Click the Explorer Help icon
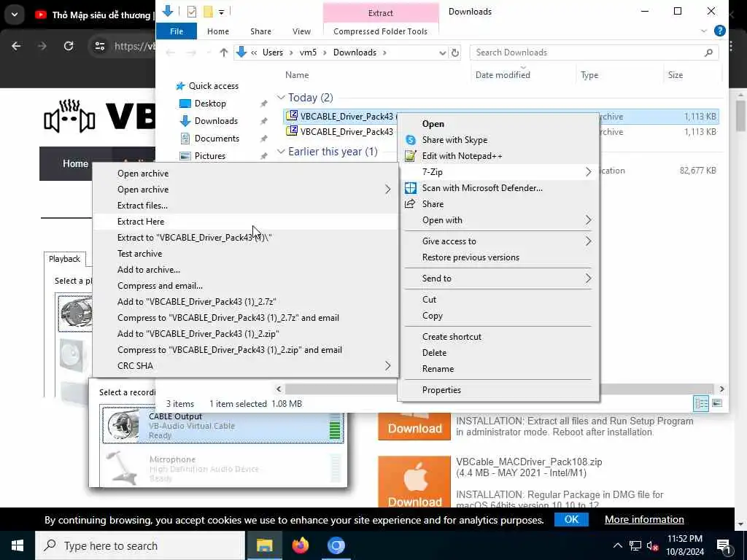The height and width of the screenshot is (560, 747). click(719, 31)
